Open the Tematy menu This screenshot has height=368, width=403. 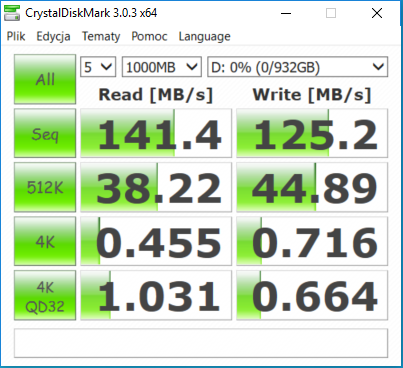(101, 36)
